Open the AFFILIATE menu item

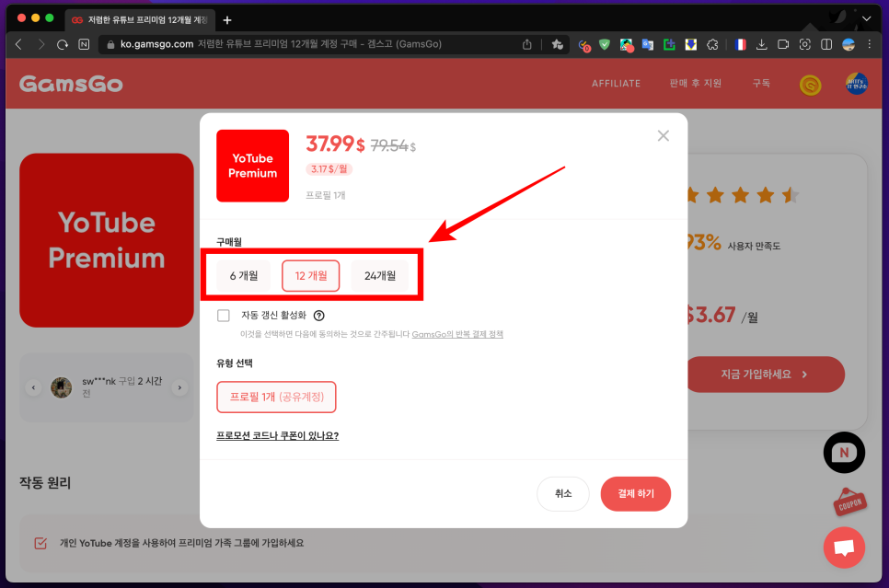pyautogui.click(x=617, y=84)
